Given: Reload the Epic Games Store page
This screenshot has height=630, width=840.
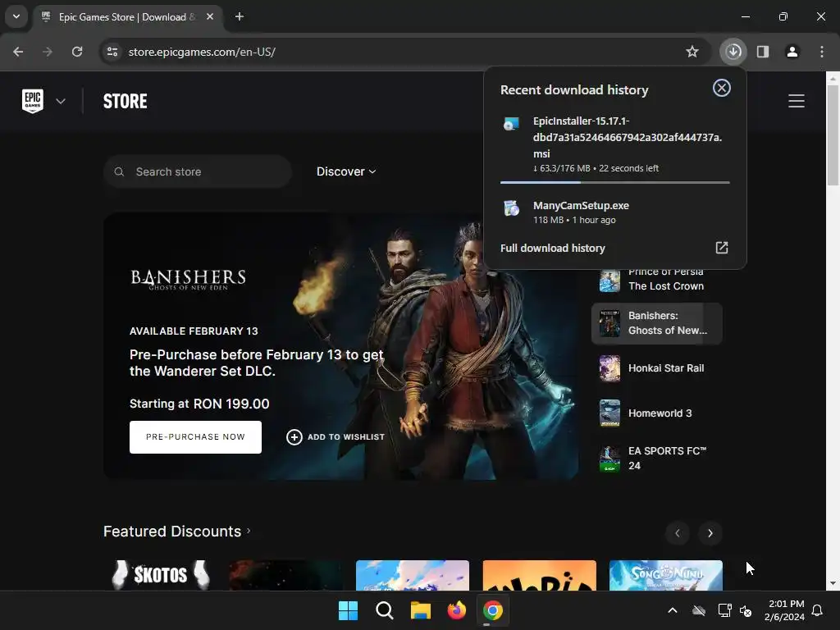Looking at the screenshot, I should click(x=77, y=52).
